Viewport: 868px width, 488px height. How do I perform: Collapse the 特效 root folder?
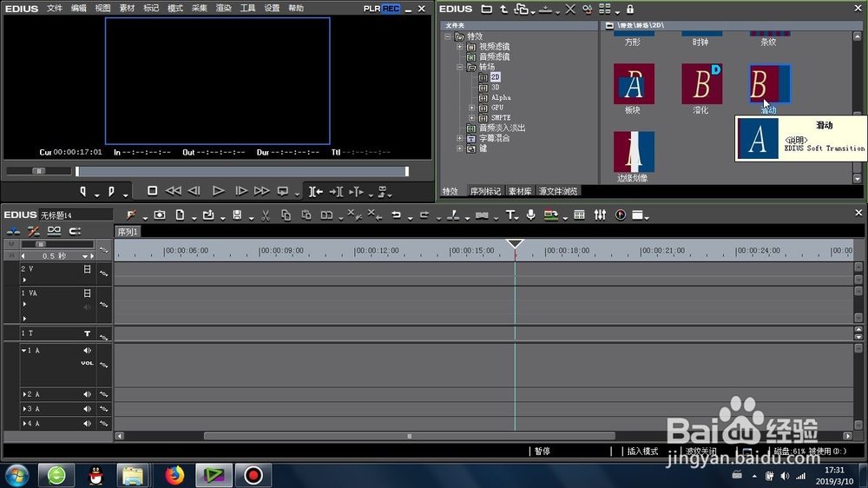[448, 36]
